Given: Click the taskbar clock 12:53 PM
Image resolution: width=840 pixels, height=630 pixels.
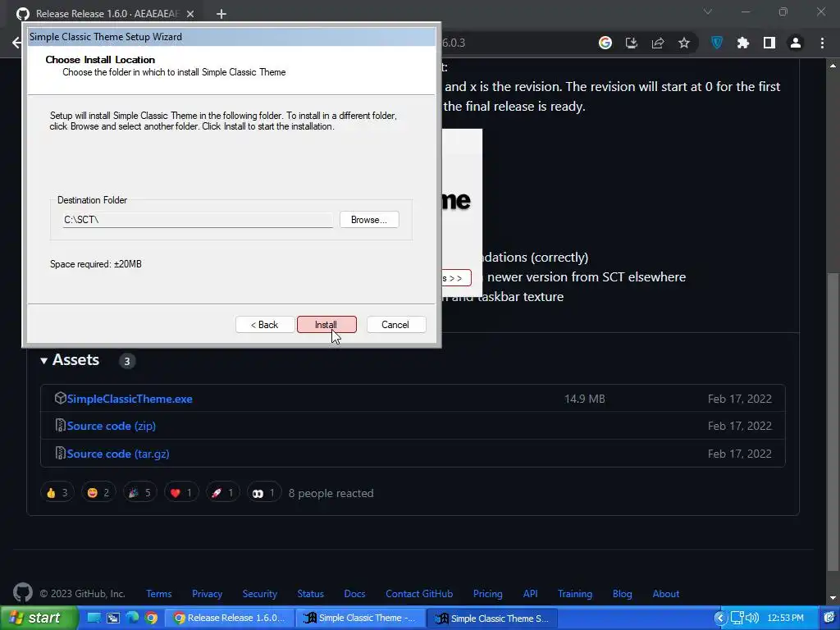Looking at the screenshot, I should tap(785, 618).
